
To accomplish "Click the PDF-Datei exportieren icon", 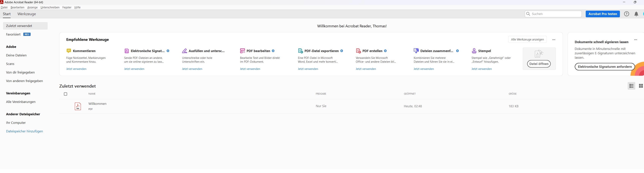I will click(x=301, y=51).
